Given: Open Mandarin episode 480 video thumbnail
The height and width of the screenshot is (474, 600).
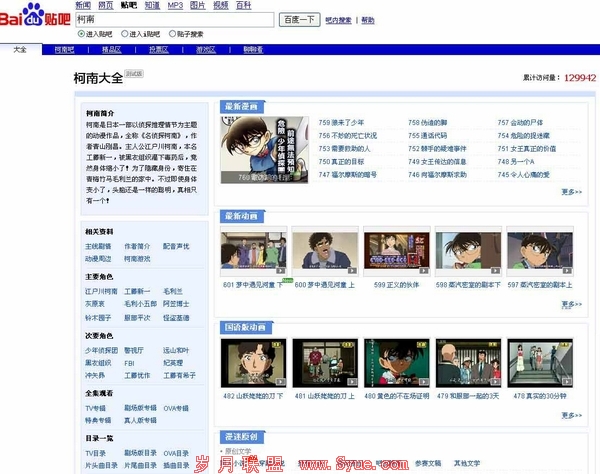Looking at the screenshot, I should coord(397,363).
